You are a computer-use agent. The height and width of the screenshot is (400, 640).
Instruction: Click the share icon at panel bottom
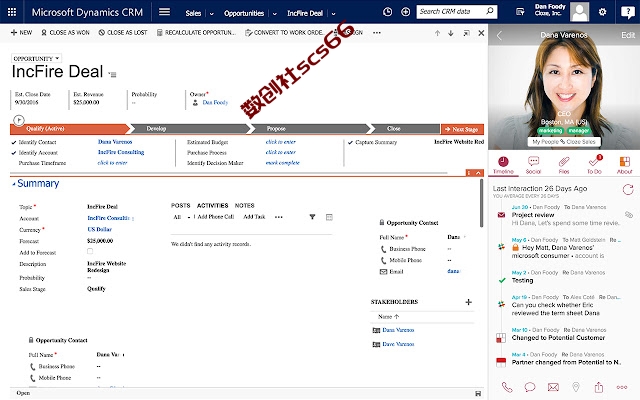[x=599, y=387]
